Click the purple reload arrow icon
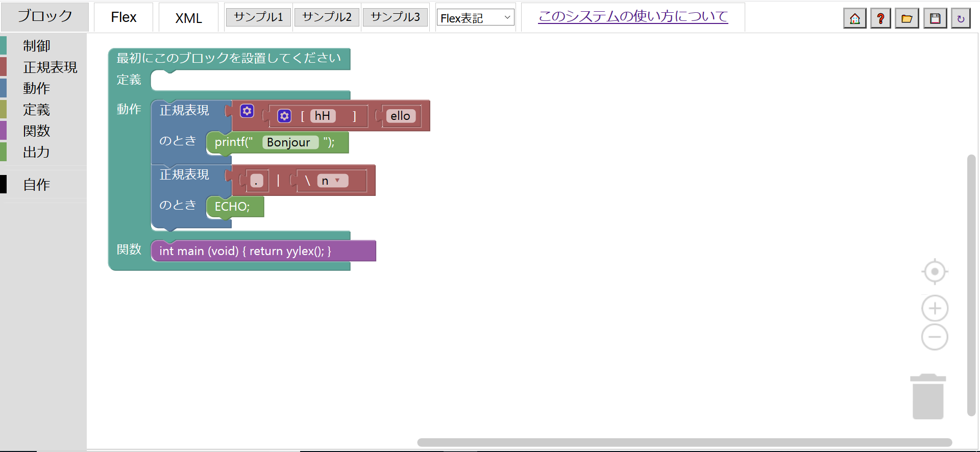980x452 pixels. coord(961,19)
